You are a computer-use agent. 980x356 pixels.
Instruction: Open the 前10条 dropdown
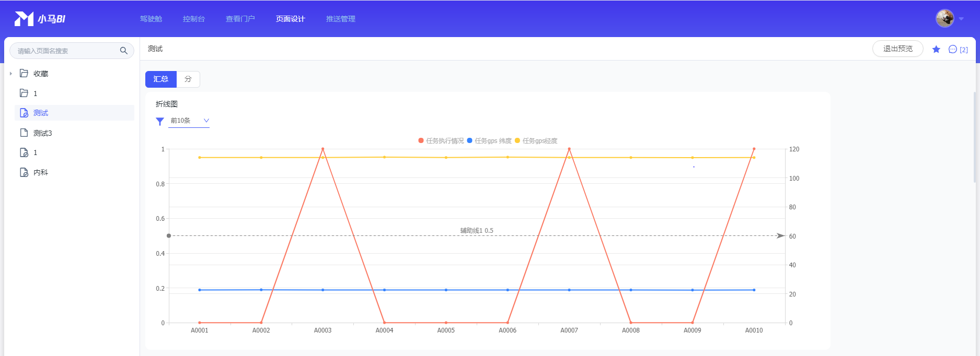tap(189, 121)
